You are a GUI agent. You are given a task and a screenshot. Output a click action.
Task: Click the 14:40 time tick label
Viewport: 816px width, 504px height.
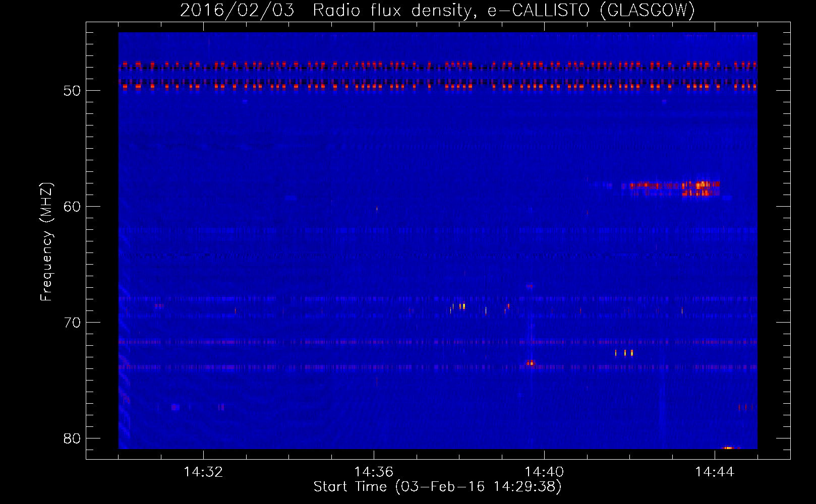tap(544, 472)
